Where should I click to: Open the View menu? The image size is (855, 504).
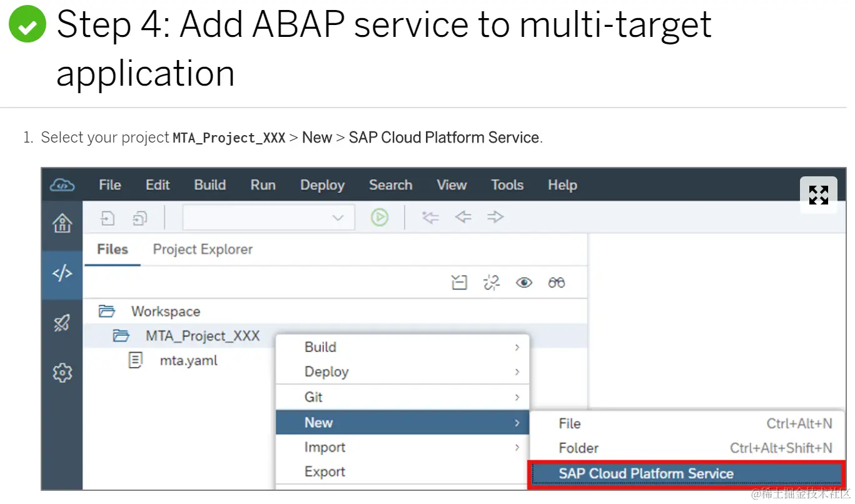[x=452, y=185]
